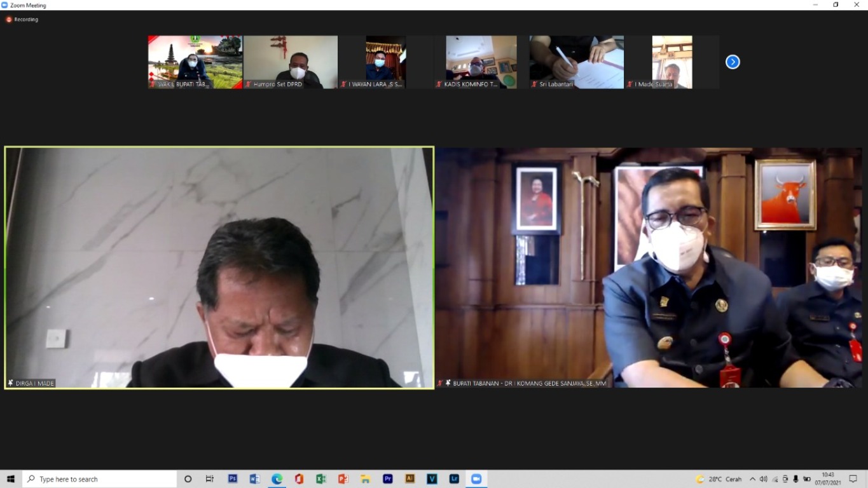Open the Windows notification center
Viewport: 868px width, 488px height.
pos(853,479)
